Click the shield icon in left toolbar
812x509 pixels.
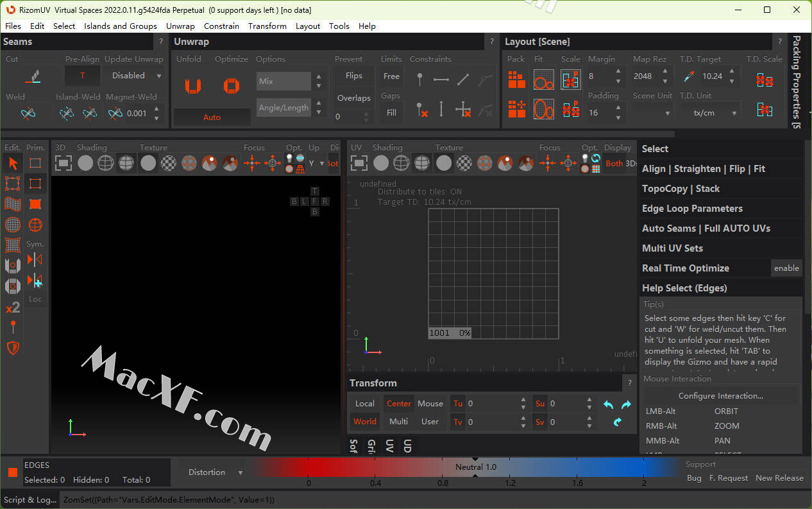click(x=13, y=348)
